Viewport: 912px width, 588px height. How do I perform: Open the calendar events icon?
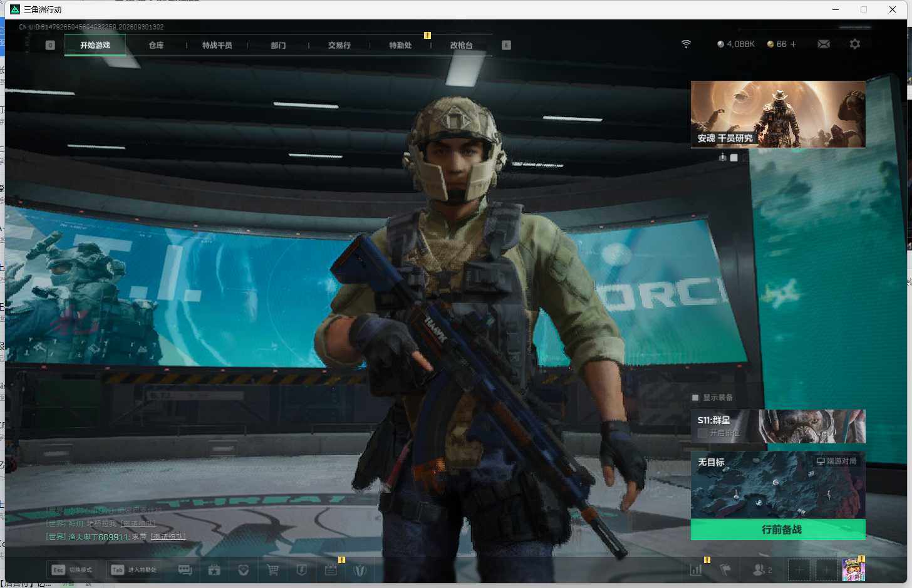tap(331, 570)
